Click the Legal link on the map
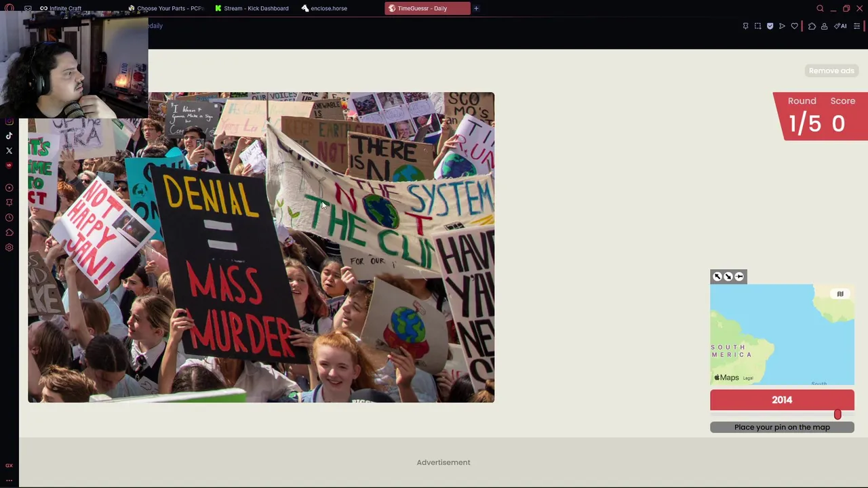868x488 pixels. (x=748, y=378)
